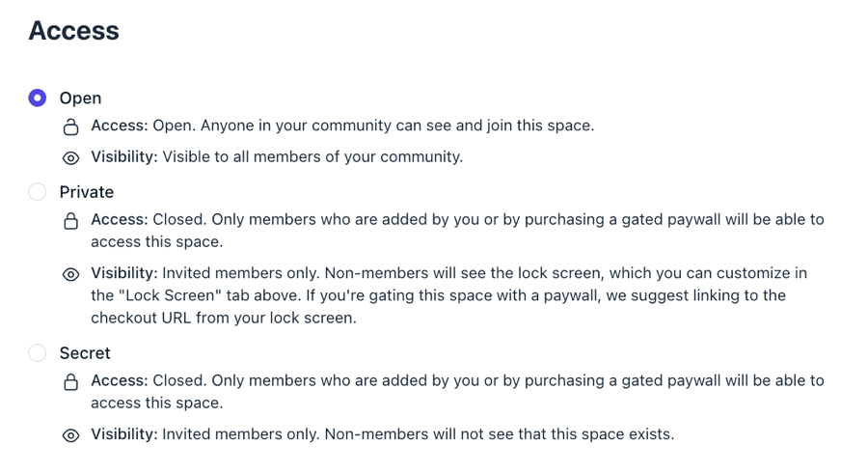
Task: Click the lock icon under Open
Action: tap(70, 126)
